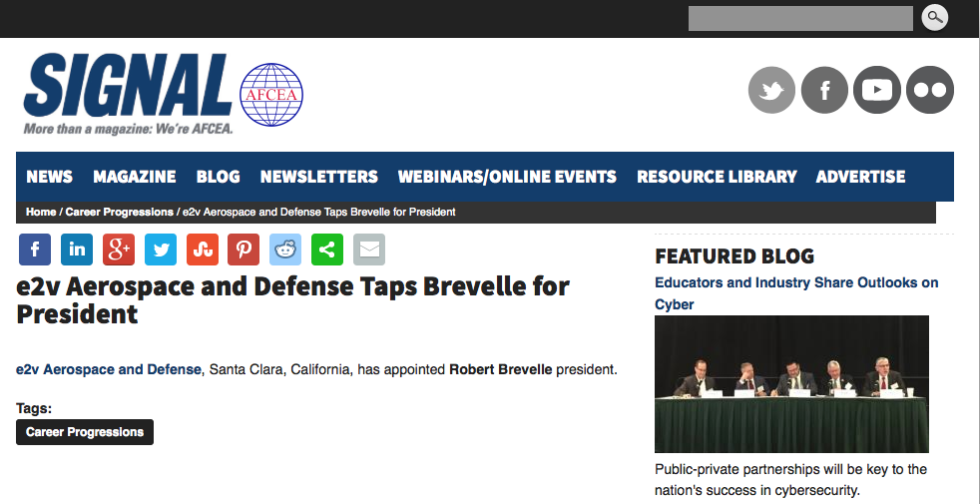The height and width of the screenshot is (504, 980).
Task: Click the name Robert Brevelle in article
Action: click(x=501, y=369)
